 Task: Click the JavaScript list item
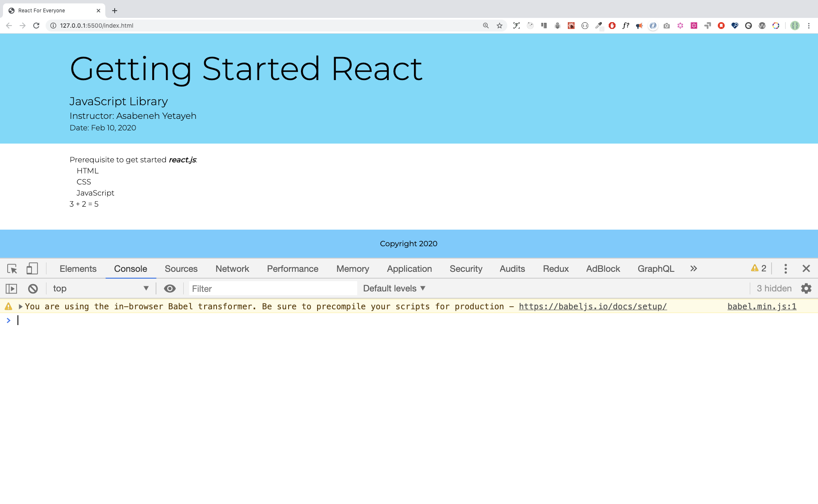point(95,193)
